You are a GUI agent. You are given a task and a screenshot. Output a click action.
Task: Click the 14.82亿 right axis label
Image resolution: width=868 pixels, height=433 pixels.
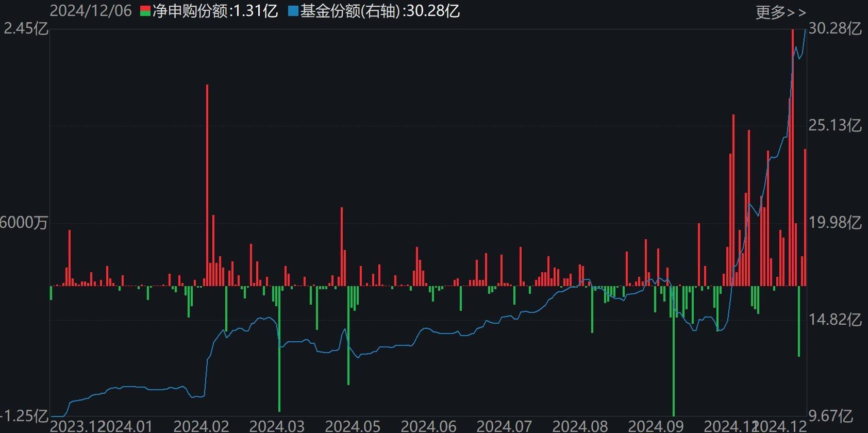click(x=834, y=320)
